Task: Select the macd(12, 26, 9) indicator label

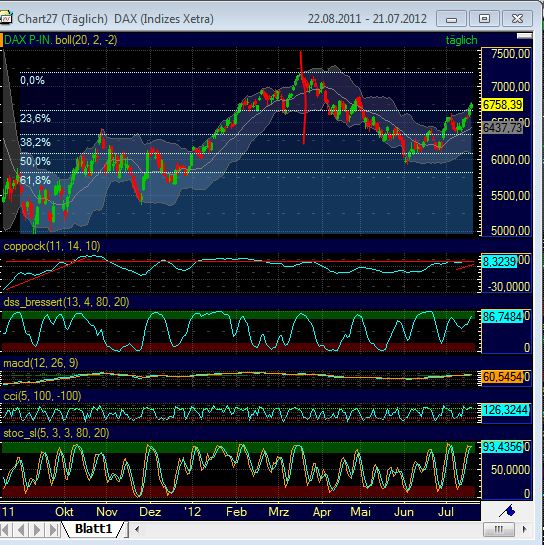Action: tap(41, 363)
